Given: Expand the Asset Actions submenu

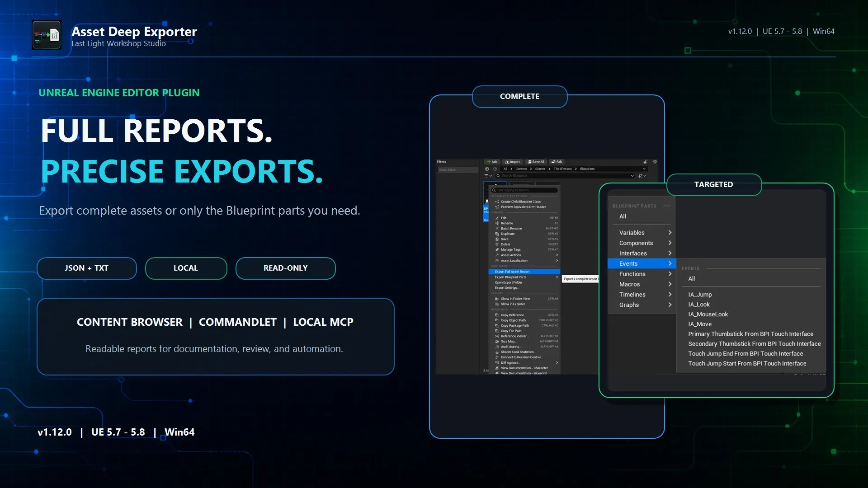Looking at the screenshot, I should coord(525,255).
